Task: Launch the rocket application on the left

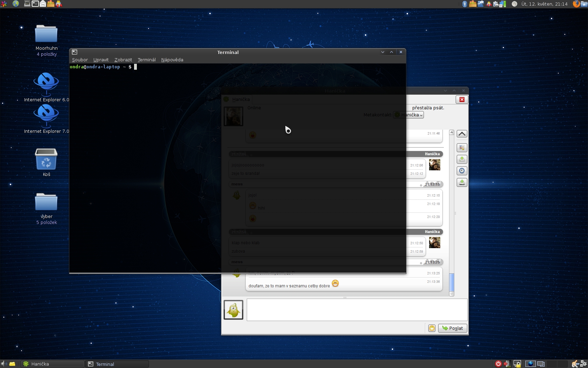Action: point(59,4)
